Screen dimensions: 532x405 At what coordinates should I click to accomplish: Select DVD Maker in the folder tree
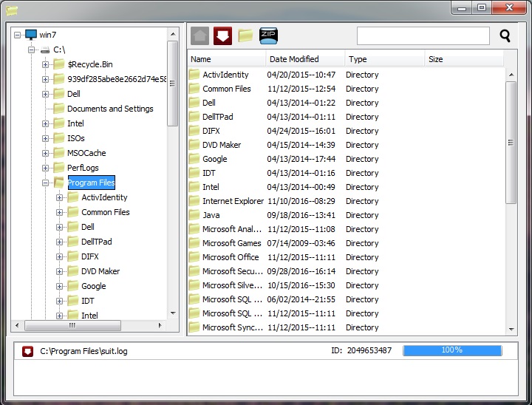[100, 271]
